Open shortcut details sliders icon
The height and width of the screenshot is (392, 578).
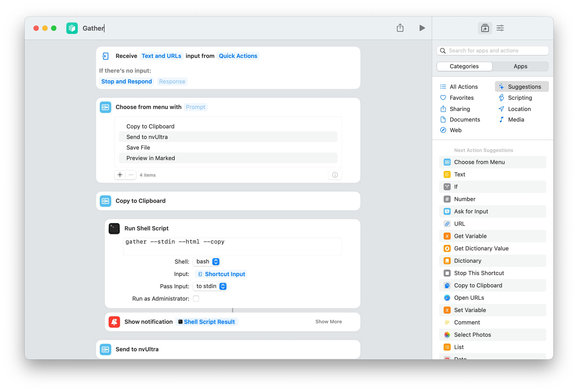pyautogui.click(x=500, y=28)
